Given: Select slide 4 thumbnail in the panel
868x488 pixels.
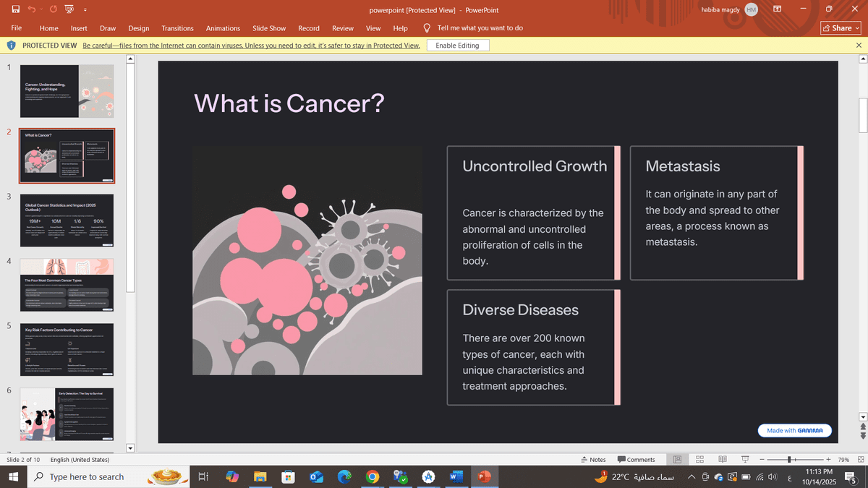Looking at the screenshot, I should (67, 285).
